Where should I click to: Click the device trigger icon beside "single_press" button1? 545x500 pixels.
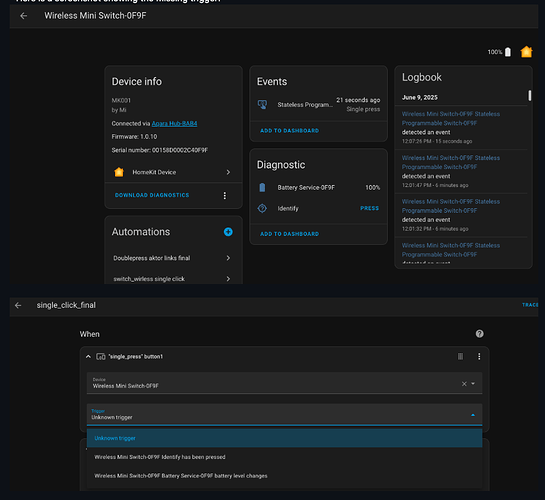101,356
